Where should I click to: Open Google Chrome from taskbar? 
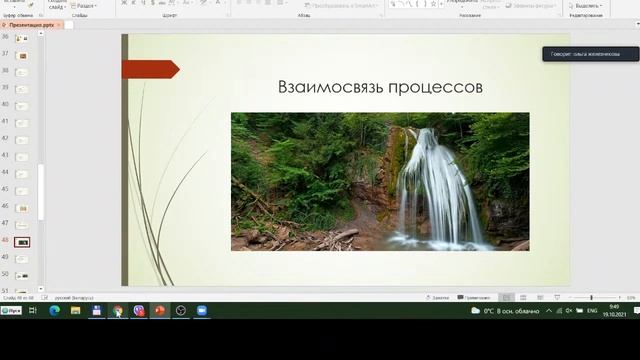click(x=118, y=311)
